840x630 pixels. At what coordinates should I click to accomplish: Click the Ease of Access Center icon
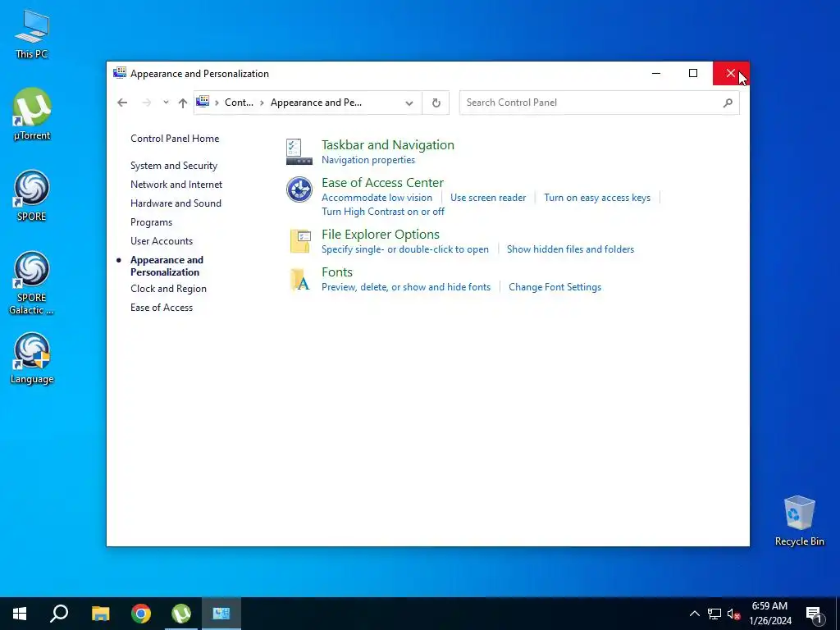tap(299, 189)
